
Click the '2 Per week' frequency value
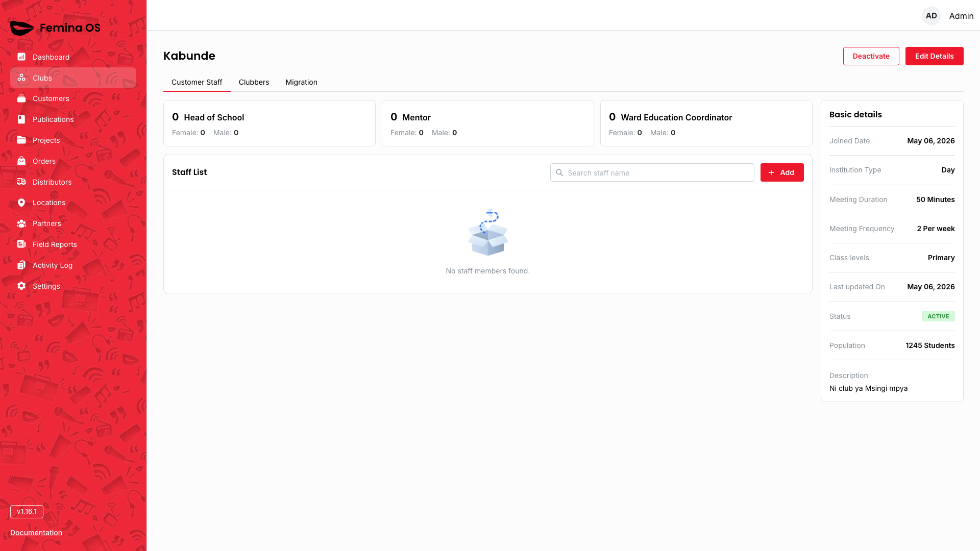pyautogui.click(x=936, y=229)
